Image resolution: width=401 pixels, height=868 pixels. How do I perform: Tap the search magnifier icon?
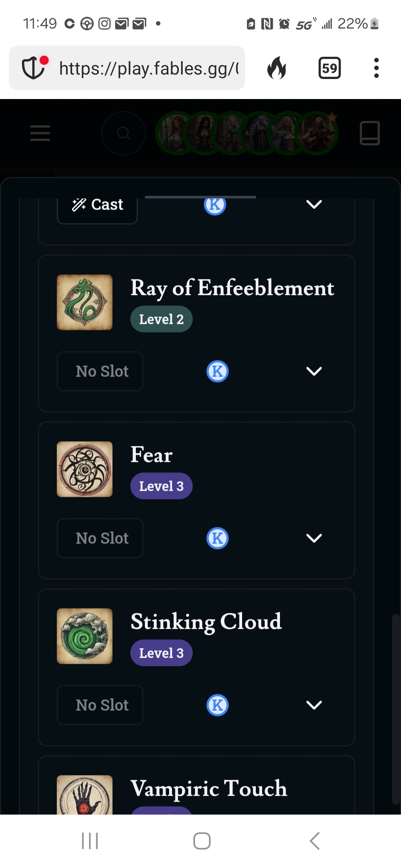click(124, 133)
